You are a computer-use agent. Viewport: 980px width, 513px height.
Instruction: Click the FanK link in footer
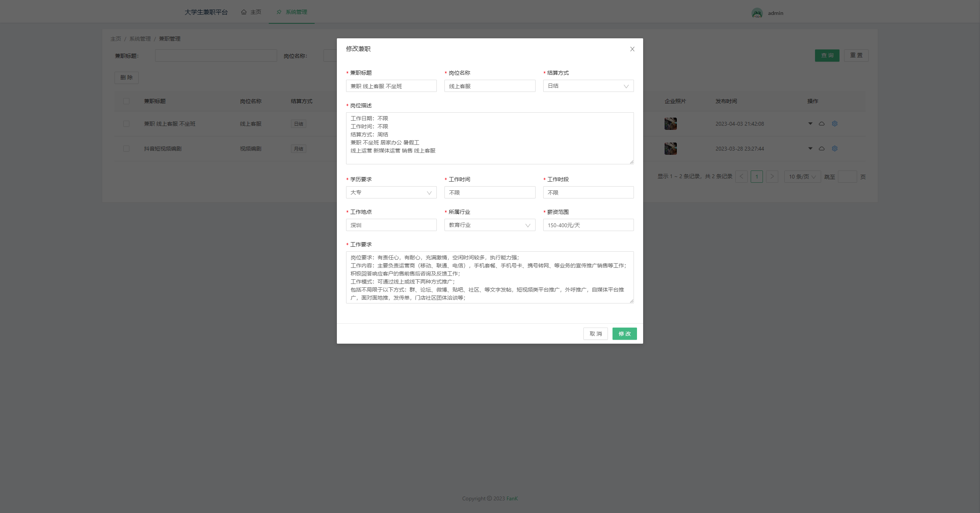[x=512, y=498]
